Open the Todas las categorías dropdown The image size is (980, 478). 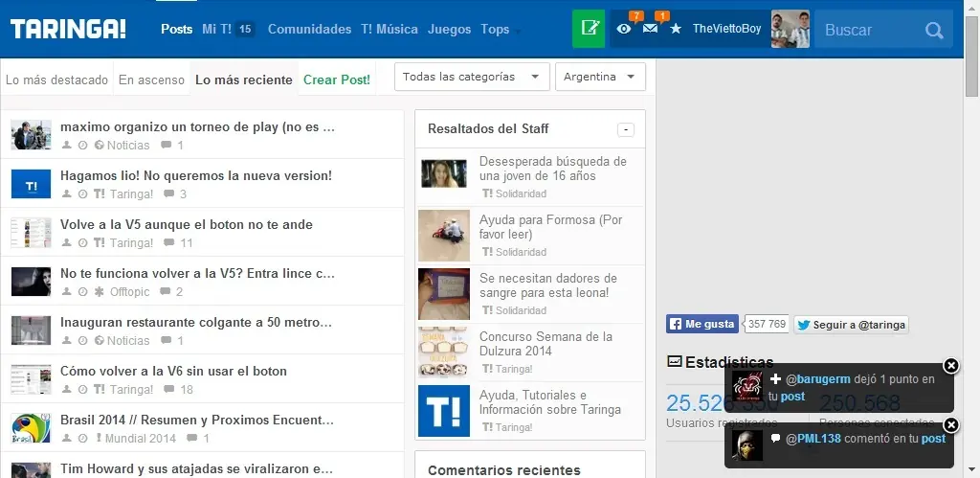point(472,77)
